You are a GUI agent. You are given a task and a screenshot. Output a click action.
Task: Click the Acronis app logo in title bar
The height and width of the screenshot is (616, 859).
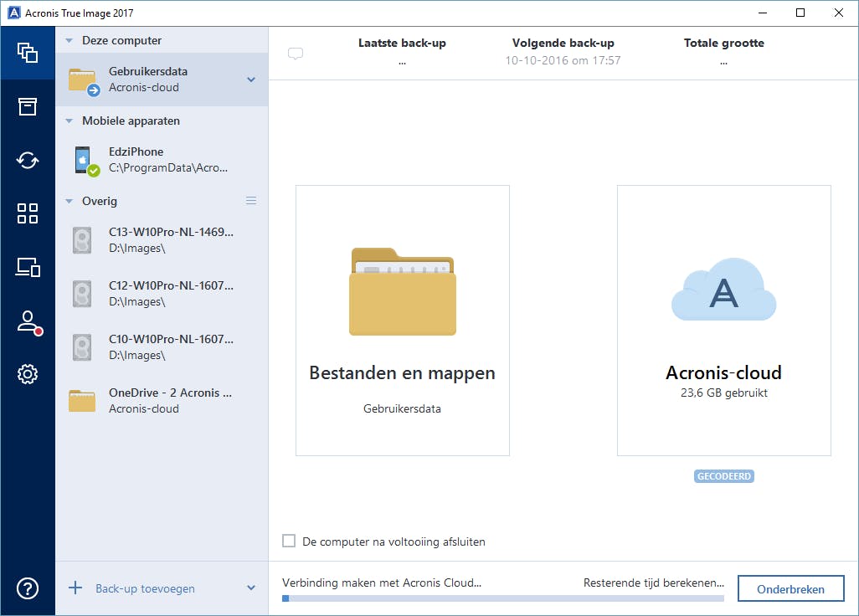pyautogui.click(x=14, y=13)
